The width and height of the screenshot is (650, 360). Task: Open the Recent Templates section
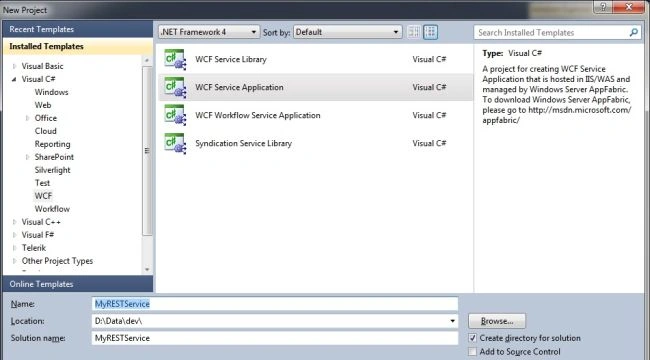(x=78, y=29)
